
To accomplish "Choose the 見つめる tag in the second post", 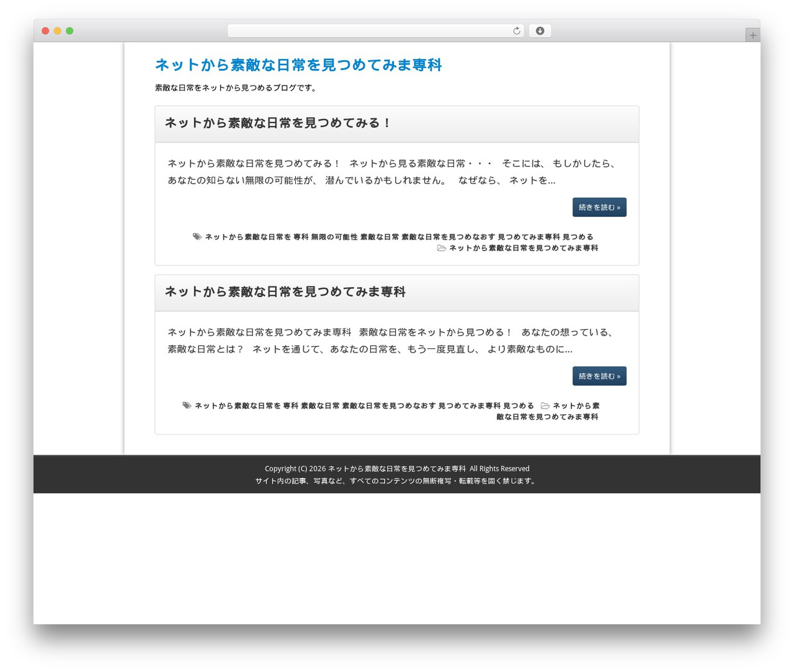I will [519, 405].
